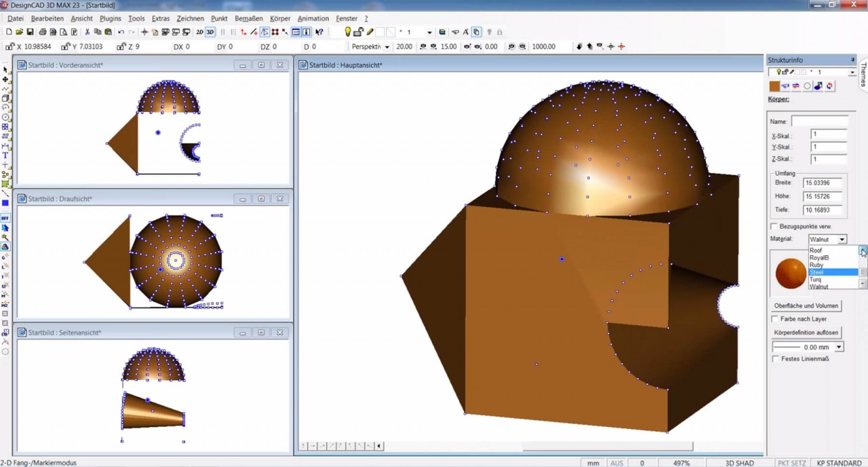Image resolution: width=868 pixels, height=467 pixels.
Task: Enable Festes Linienmaß option
Action: (775, 358)
